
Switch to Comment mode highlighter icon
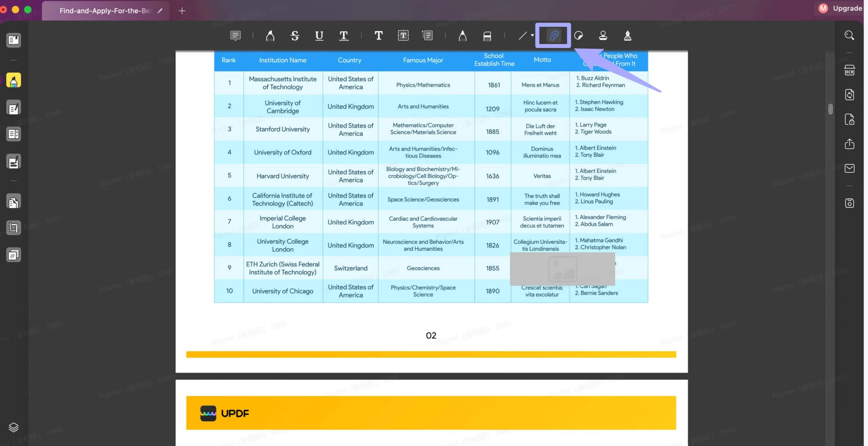click(14, 80)
